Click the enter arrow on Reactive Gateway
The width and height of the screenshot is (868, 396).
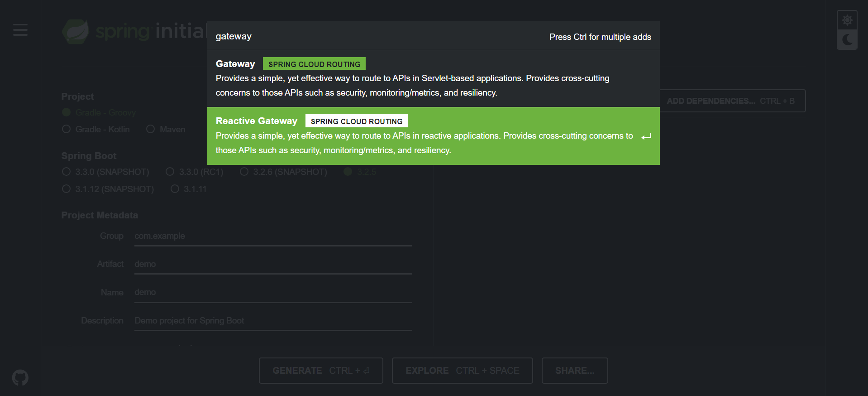[x=647, y=136]
